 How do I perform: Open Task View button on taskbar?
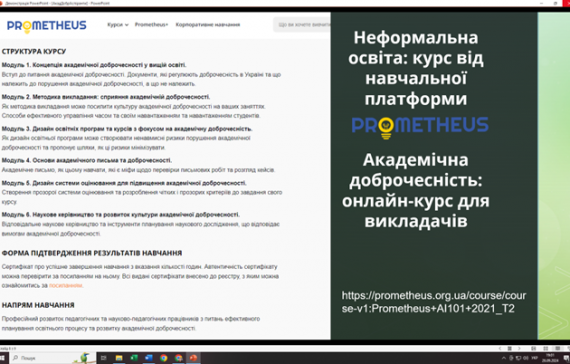[x=104, y=358]
